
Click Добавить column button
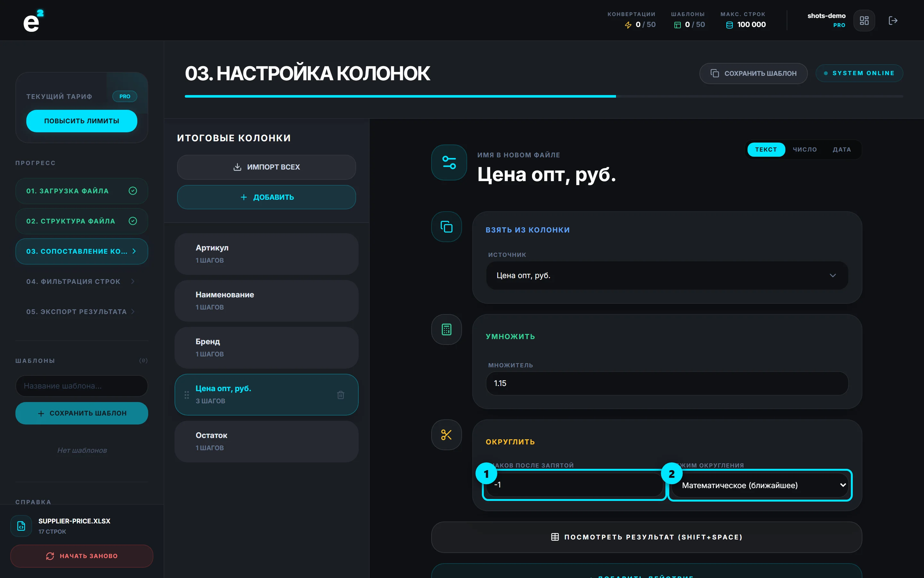267,197
